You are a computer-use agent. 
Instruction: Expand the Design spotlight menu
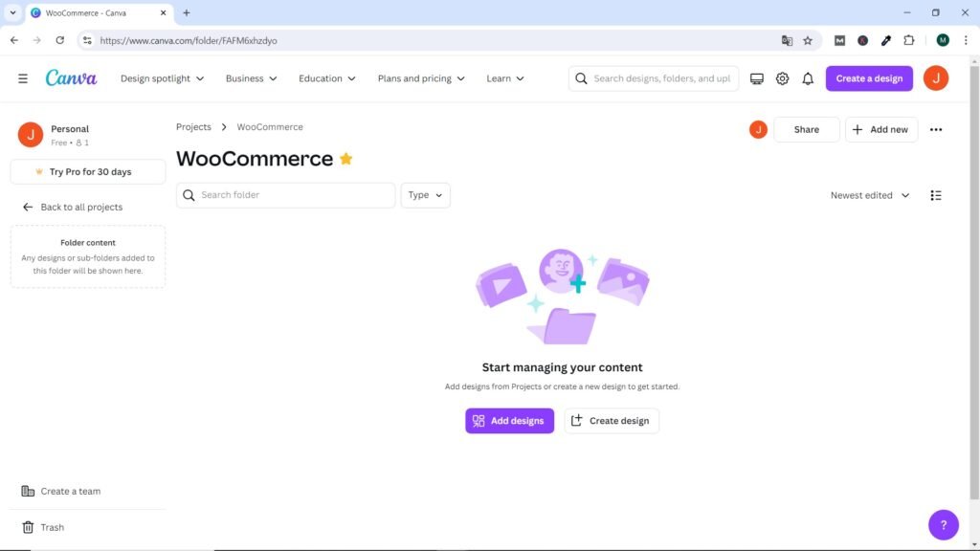(162, 78)
